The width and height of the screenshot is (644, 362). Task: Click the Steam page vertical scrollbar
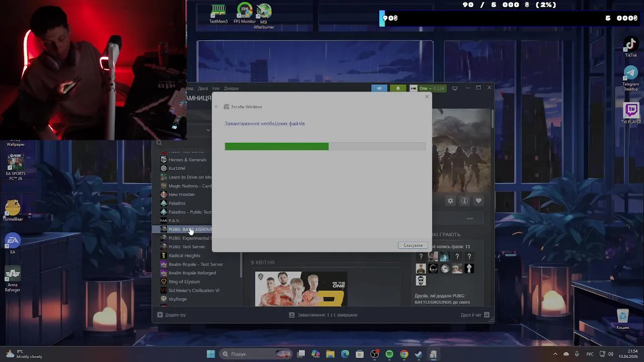point(492,118)
